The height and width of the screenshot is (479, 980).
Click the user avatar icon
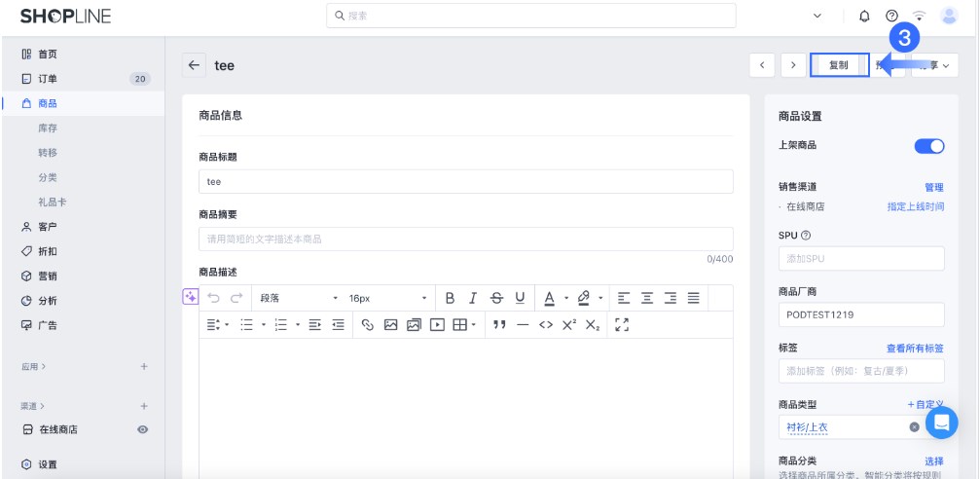click(x=950, y=16)
